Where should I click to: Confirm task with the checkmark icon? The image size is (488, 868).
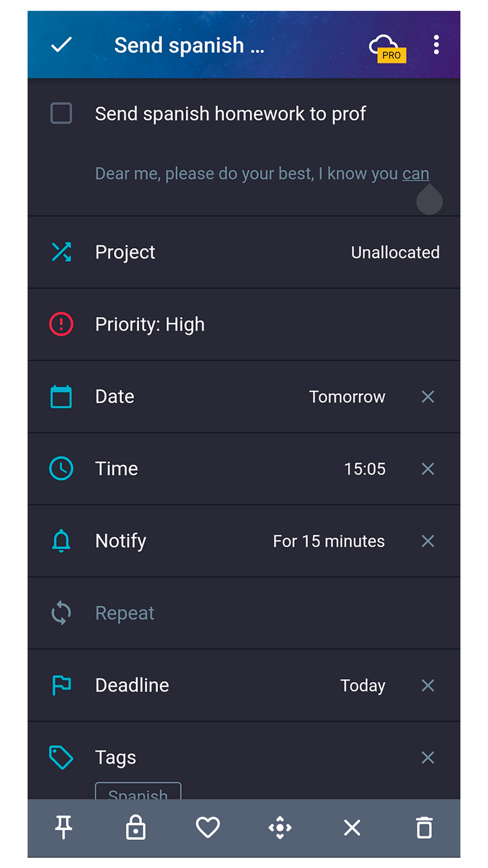click(x=61, y=45)
